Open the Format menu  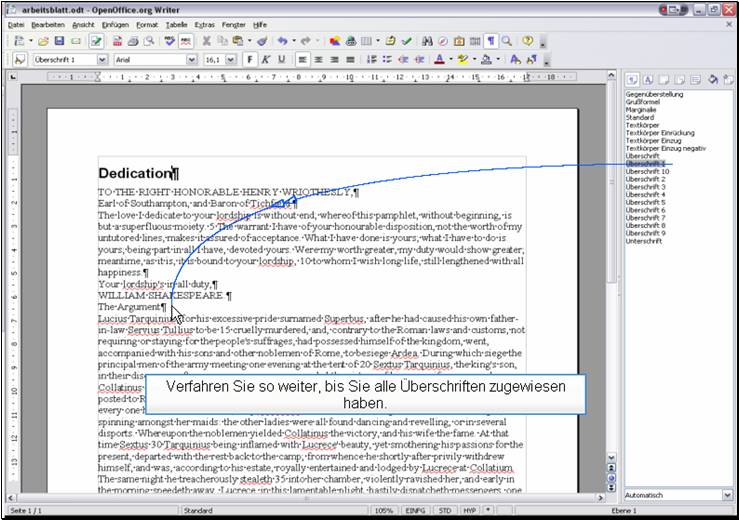pyautogui.click(x=147, y=23)
